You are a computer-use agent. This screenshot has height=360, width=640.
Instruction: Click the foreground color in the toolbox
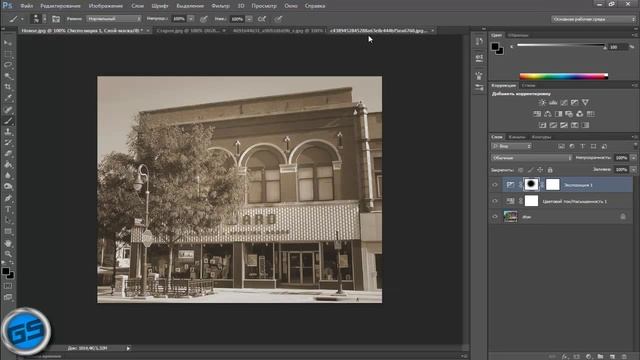click(5, 271)
